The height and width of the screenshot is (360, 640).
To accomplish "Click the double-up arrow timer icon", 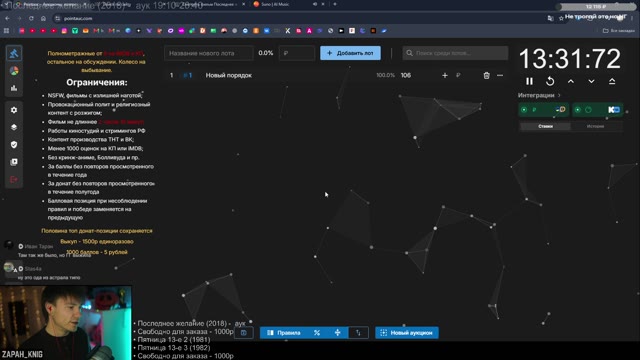I will click(612, 81).
